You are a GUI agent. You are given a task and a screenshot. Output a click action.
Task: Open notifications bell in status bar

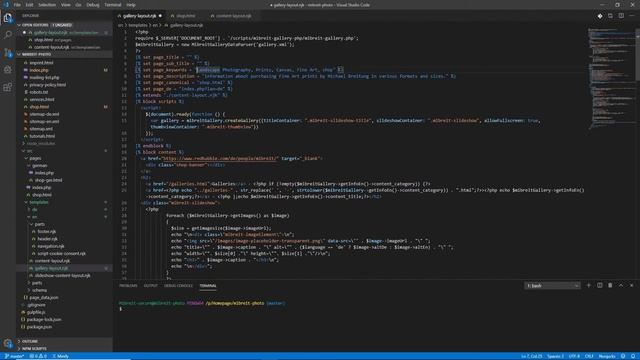click(633, 356)
